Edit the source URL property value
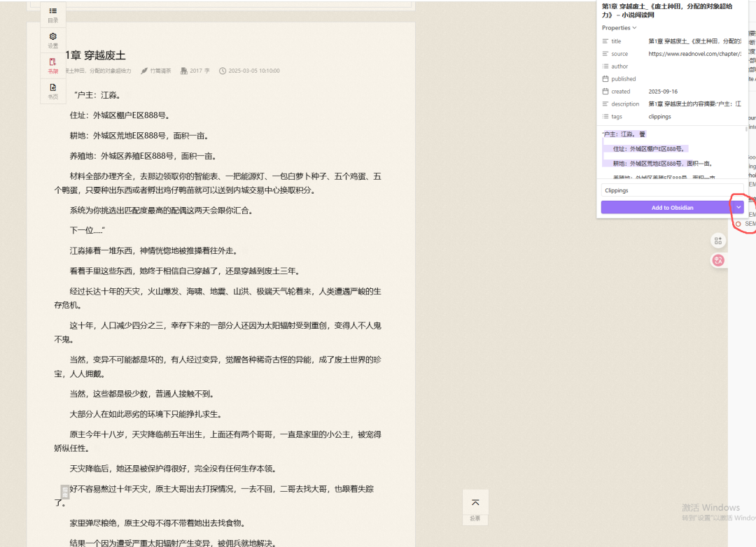 pos(693,54)
